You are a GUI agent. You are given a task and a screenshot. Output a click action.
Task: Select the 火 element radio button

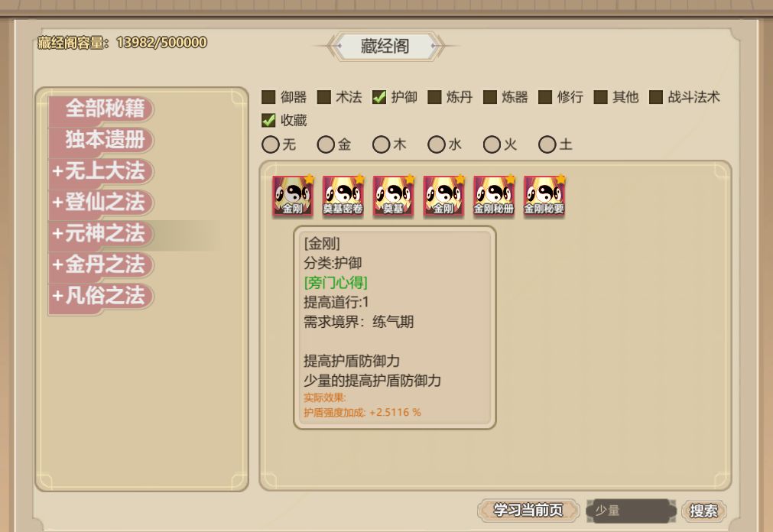coord(492,144)
